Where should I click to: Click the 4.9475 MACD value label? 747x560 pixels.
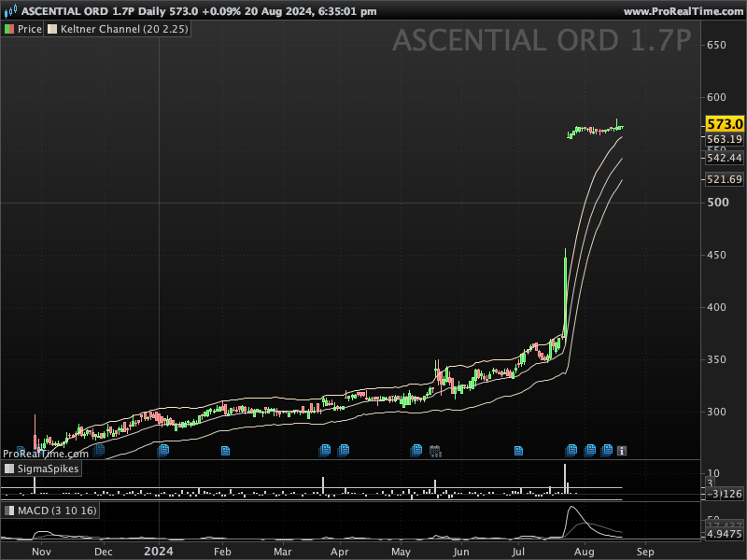pyautogui.click(x=725, y=534)
